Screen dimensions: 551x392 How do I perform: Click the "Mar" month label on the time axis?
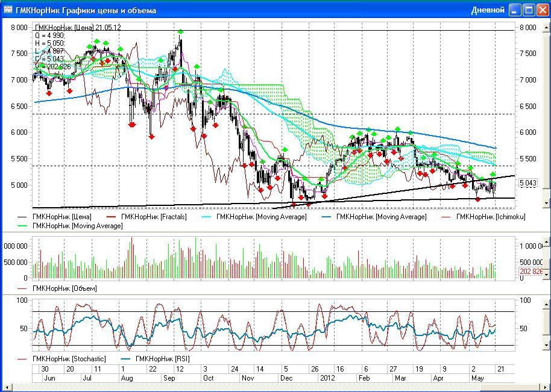tap(400, 378)
